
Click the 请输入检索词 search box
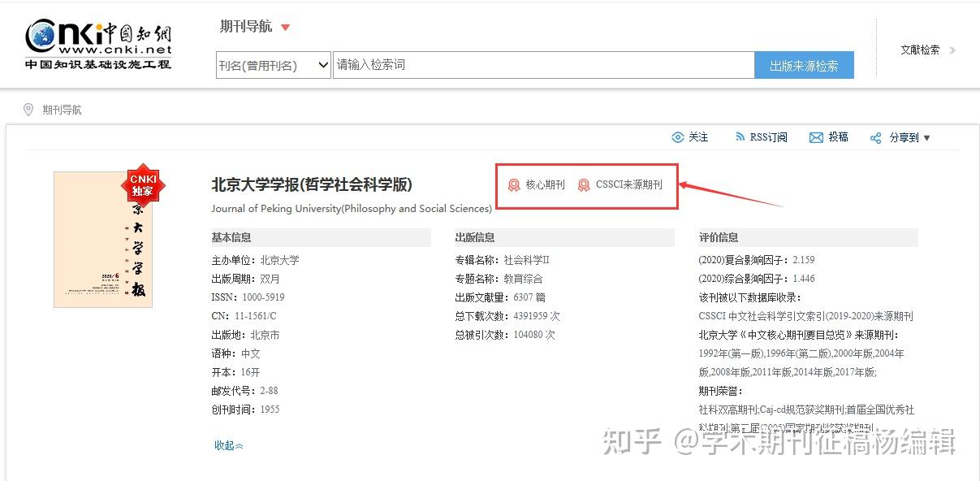coord(544,65)
